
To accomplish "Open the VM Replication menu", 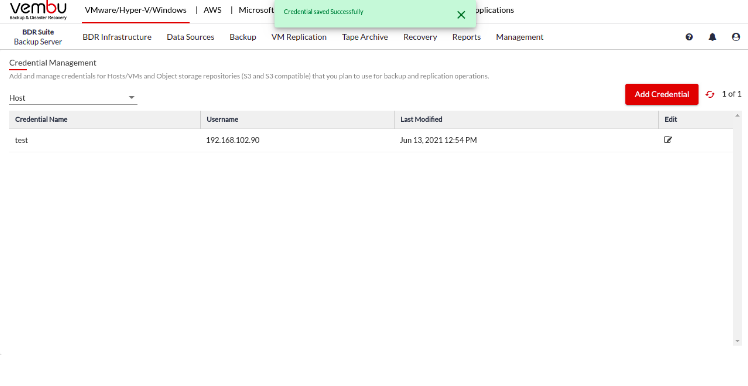I will 299,37.
